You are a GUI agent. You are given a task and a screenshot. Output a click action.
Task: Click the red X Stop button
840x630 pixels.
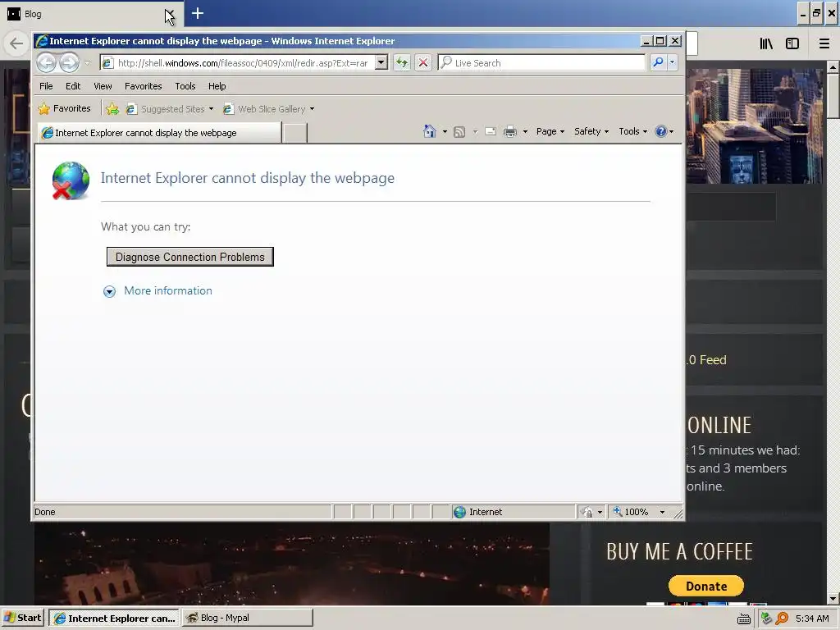(423, 62)
